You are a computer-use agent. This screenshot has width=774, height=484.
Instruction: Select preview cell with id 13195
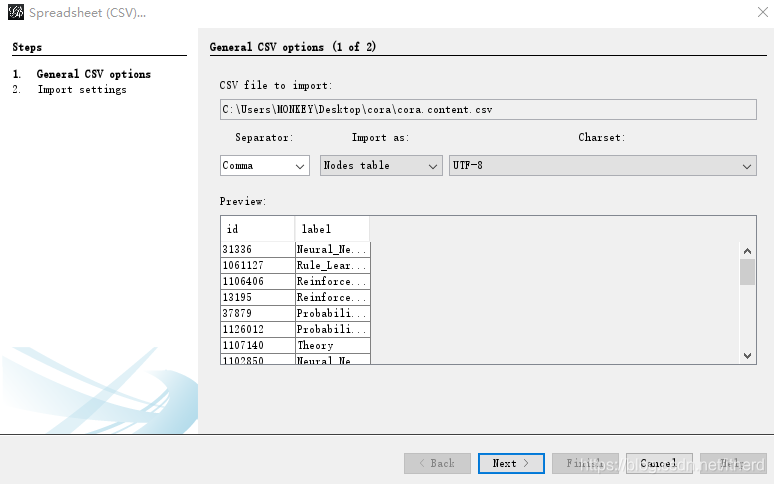[258, 298]
